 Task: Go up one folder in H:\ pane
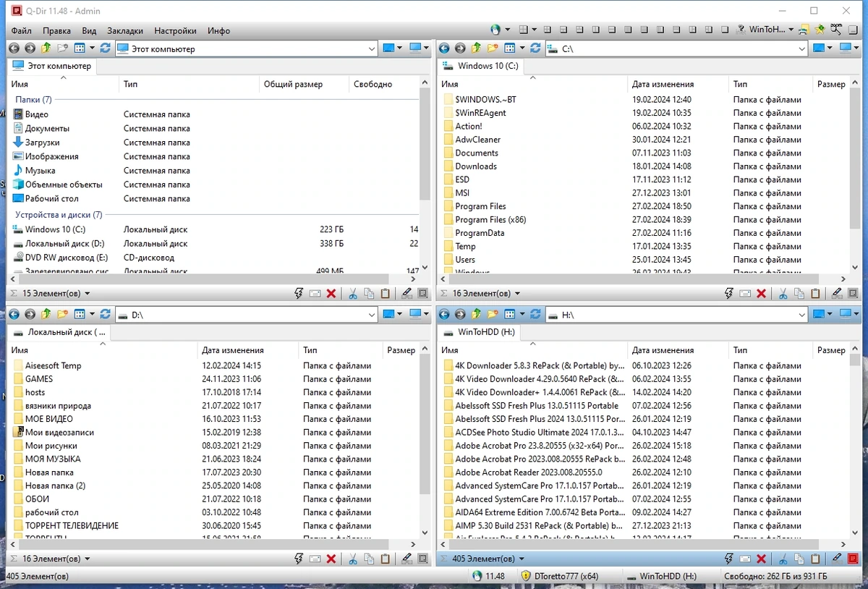point(476,315)
